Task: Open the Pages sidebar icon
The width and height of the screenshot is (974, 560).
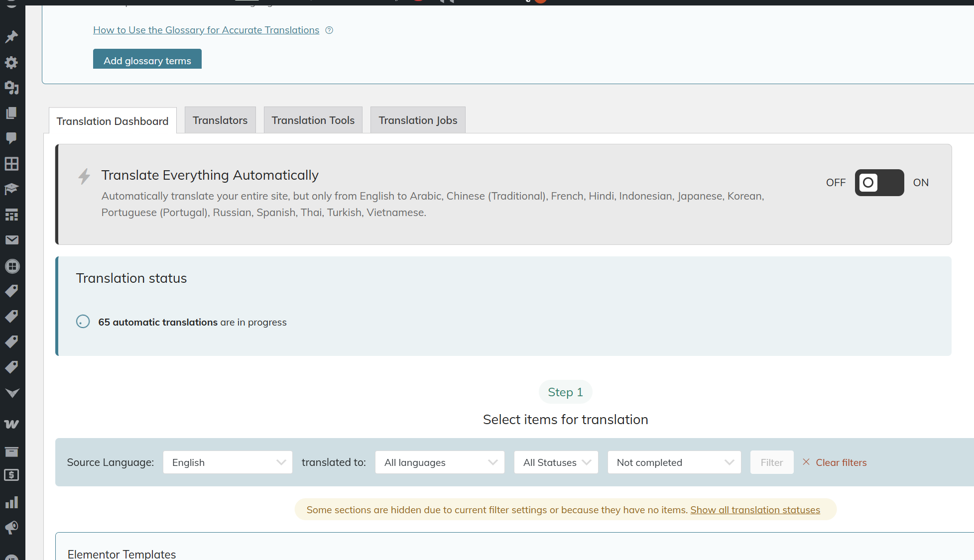Action: (x=11, y=113)
